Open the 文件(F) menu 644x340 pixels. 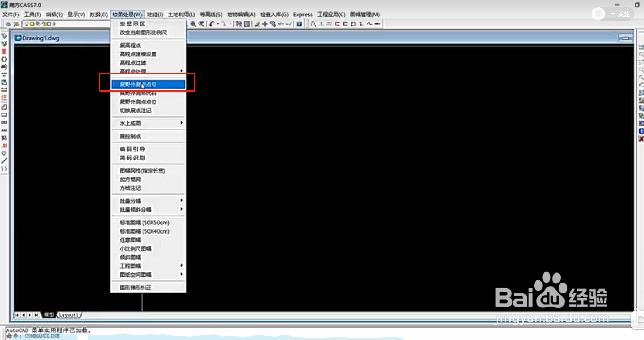[x=11, y=14]
